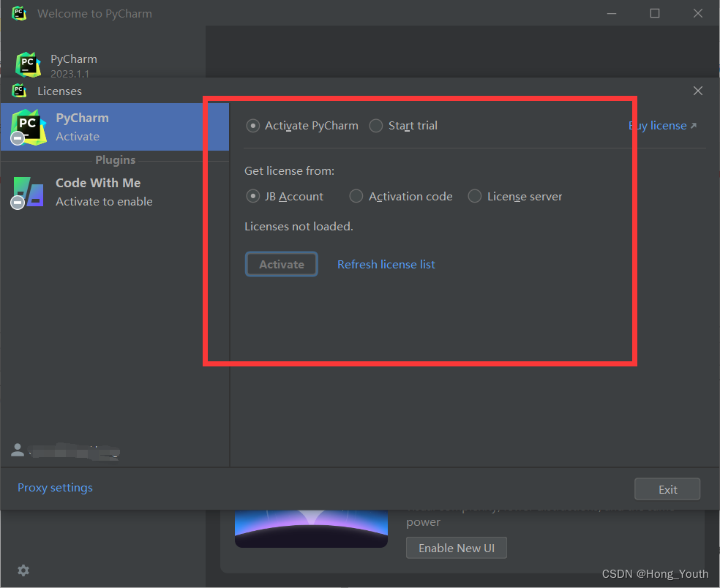Click the PyCharm logo in the Licenses title bar
Screen dimensions: 720x588
click(19, 91)
